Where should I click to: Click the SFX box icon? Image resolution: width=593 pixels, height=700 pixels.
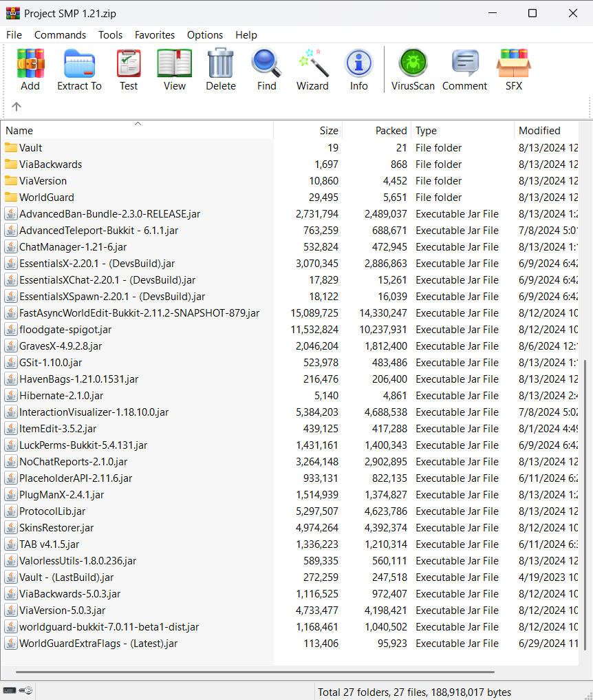pos(514,63)
